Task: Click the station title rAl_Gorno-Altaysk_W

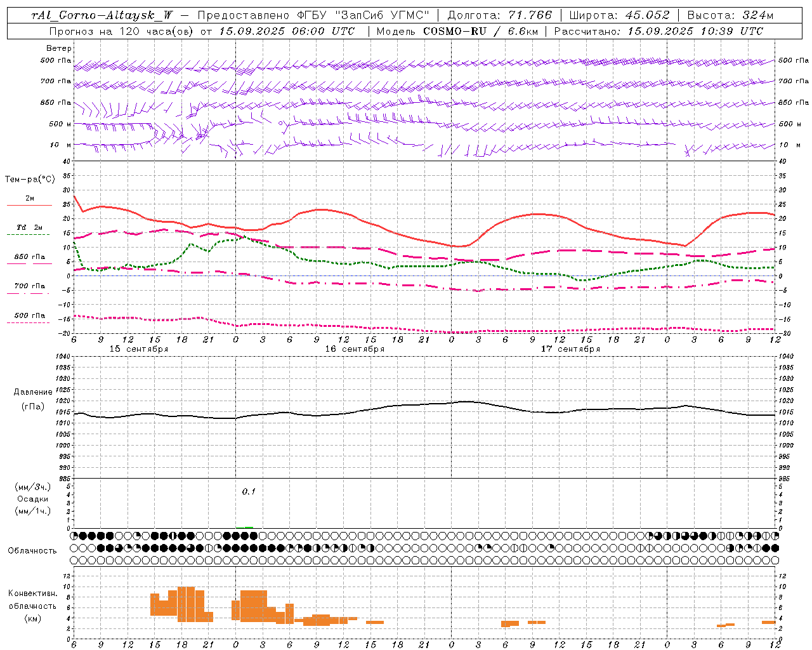Action: coord(102,15)
